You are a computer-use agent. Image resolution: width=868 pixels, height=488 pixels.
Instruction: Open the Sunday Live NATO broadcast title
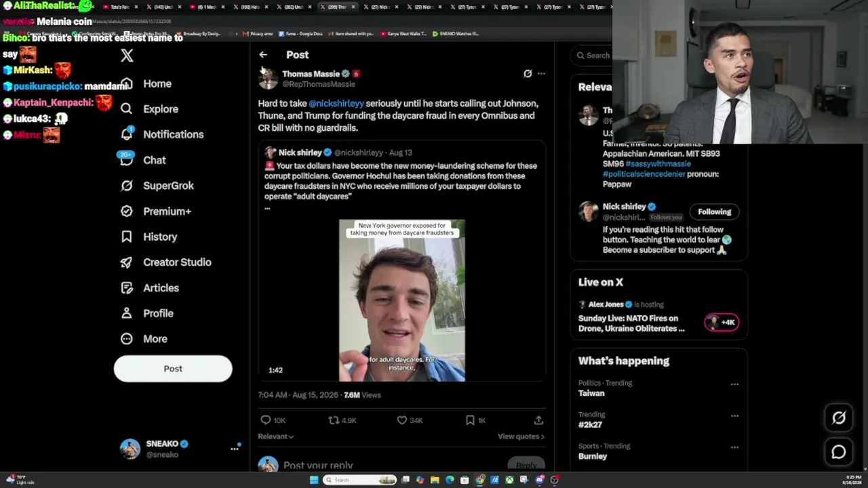pyautogui.click(x=631, y=323)
